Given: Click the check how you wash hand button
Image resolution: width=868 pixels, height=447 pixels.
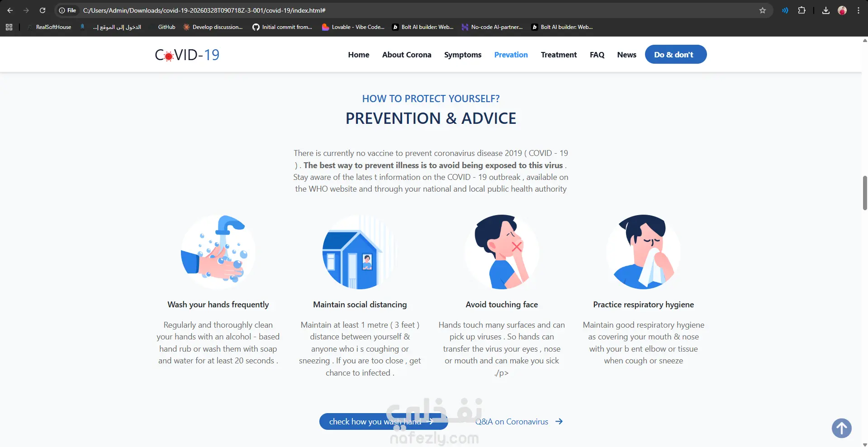Looking at the screenshot, I should click(x=384, y=422).
